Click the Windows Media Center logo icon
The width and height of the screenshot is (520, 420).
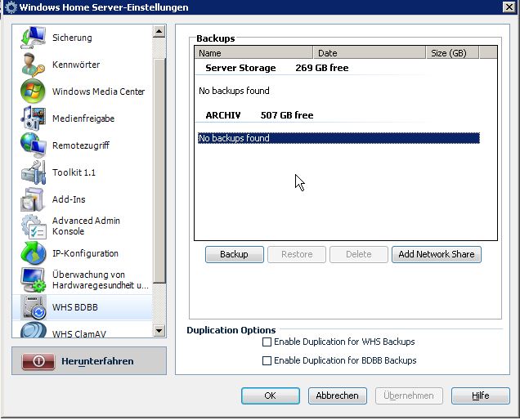pos(33,92)
